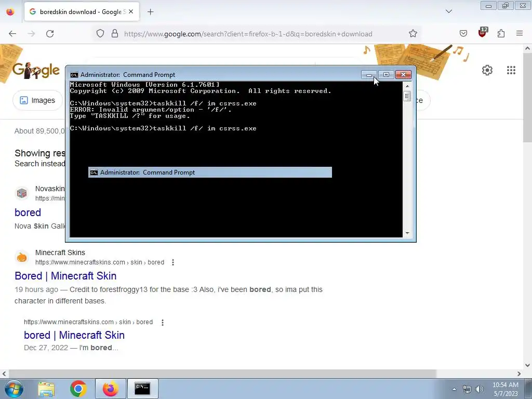Open options dots for the second minecraftskins result
The width and height of the screenshot is (532, 399).
point(163,322)
